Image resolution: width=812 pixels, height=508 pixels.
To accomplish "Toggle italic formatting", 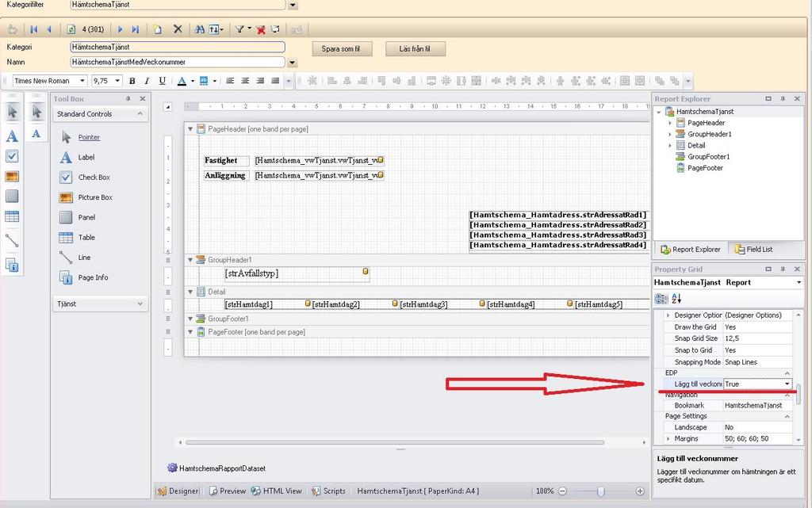I will click(147, 81).
